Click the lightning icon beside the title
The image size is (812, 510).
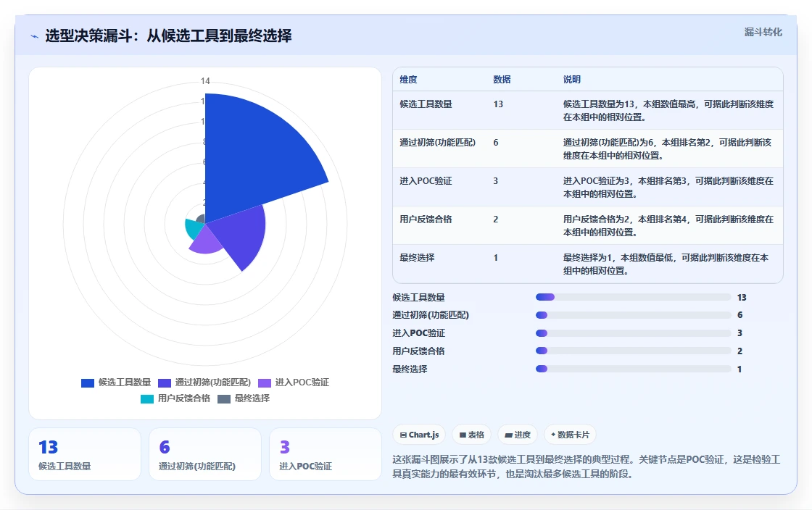pos(35,36)
